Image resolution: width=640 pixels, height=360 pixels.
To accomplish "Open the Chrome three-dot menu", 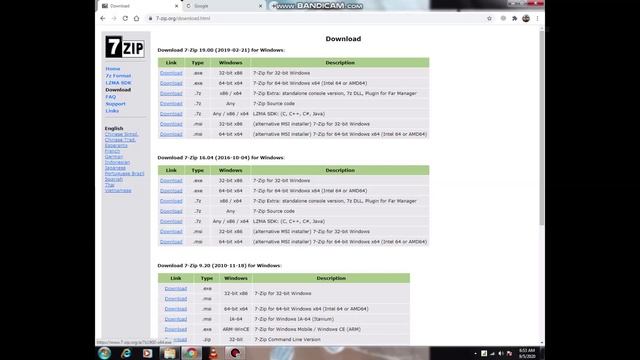I will (538, 18).
